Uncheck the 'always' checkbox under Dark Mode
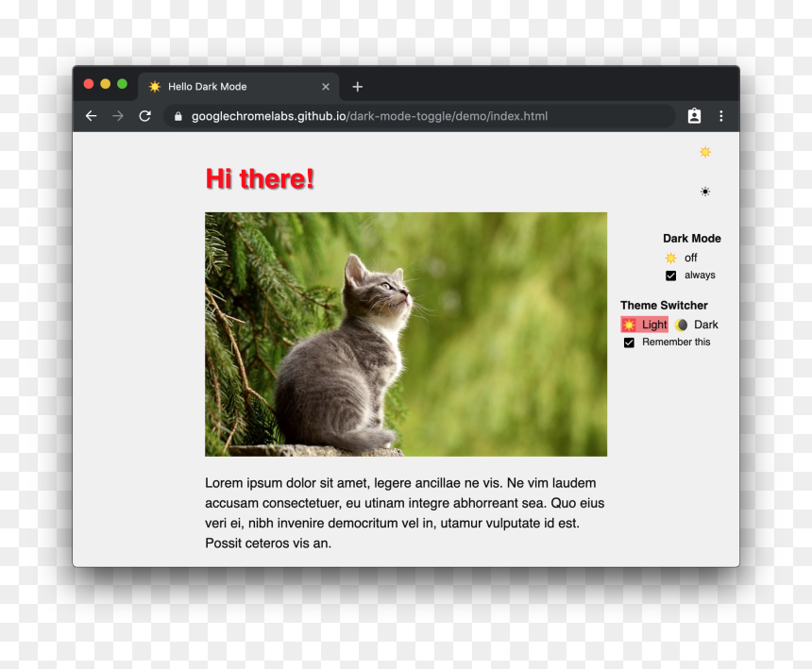Viewport: 812px width, 669px height. coord(670,276)
